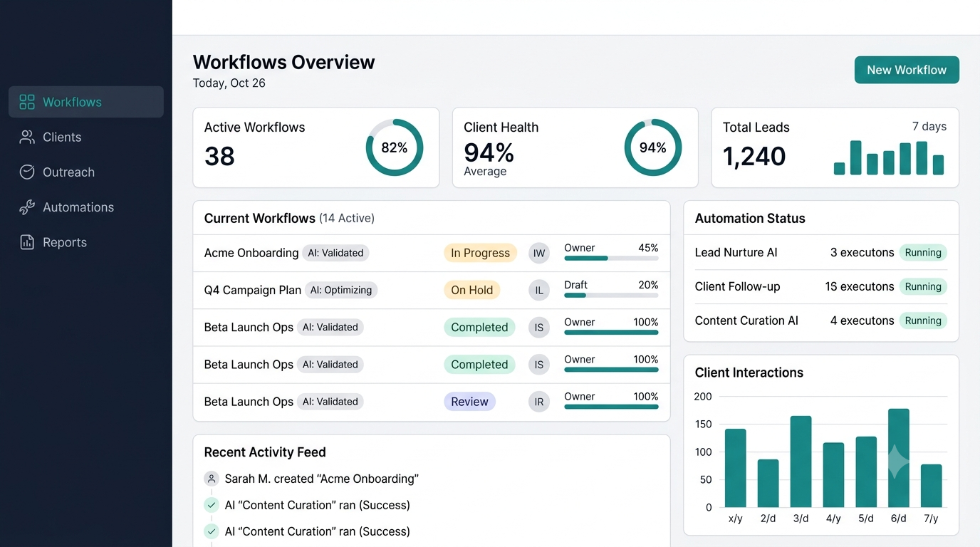Click the Workflows grid icon in sidebar
Screen dimensions: 980x547
pyautogui.click(x=27, y=102)
